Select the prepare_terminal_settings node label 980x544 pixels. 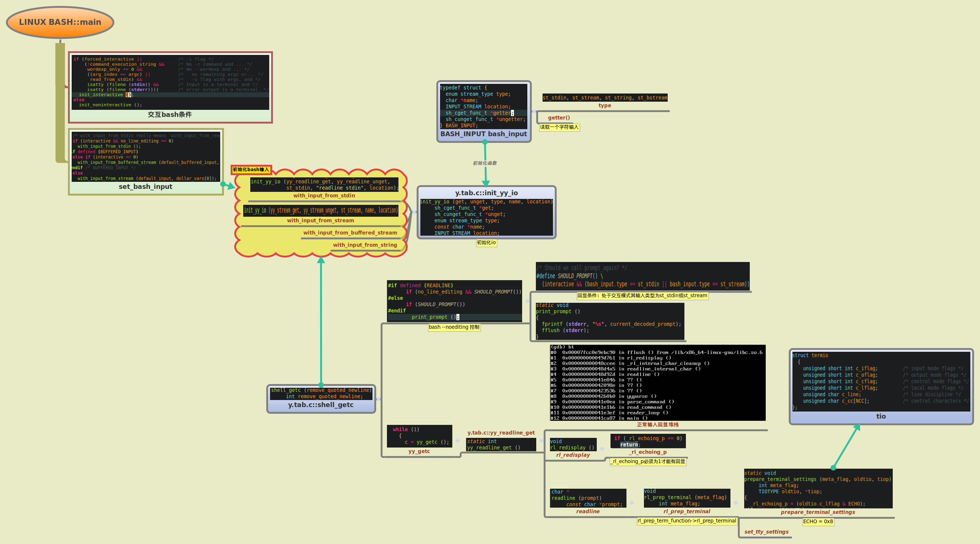click(x=818, y=512)
